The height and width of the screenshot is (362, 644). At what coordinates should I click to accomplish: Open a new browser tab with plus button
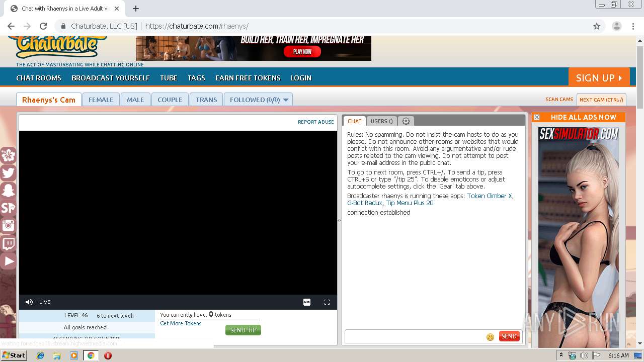point(136,9)
